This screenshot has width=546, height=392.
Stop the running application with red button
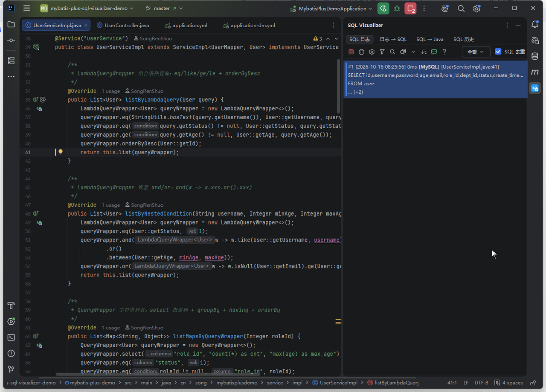[410, 9]
